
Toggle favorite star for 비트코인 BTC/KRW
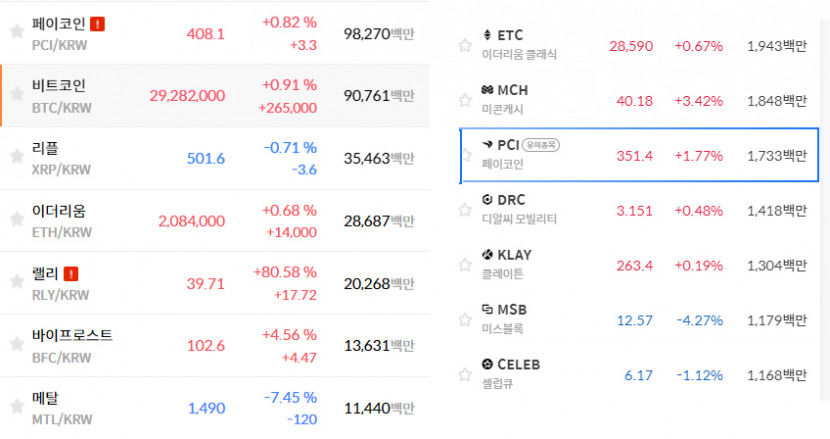pos(17,94)
